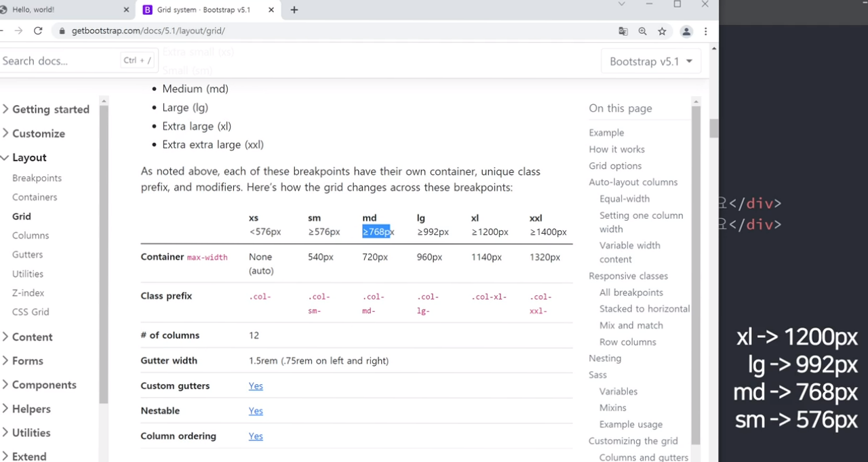Jump to Stacked to horizontal section
This screenshot has width=868, height=462.
click(x=644, y=309)
